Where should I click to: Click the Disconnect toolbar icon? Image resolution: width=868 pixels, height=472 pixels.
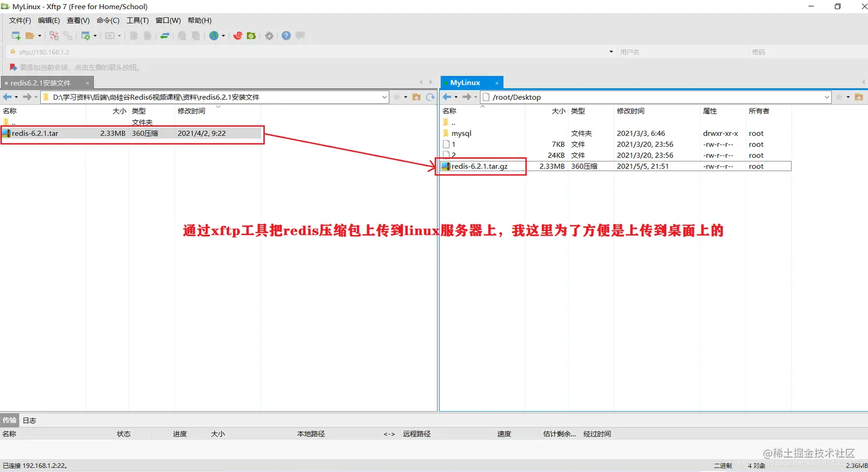(54, 36)
